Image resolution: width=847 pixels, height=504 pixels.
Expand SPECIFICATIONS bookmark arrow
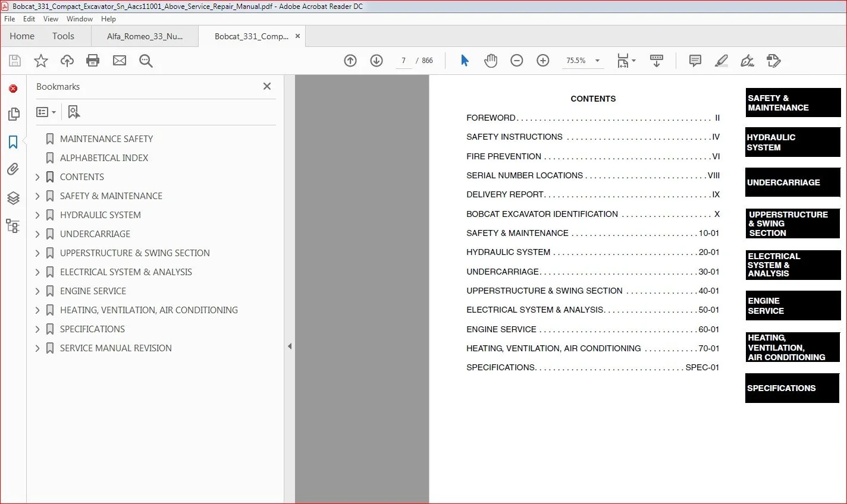[37, 329]
